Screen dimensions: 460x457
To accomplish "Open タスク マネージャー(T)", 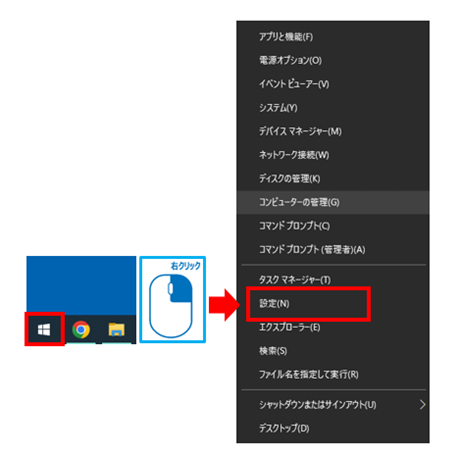I will click(x=333, y=280).
